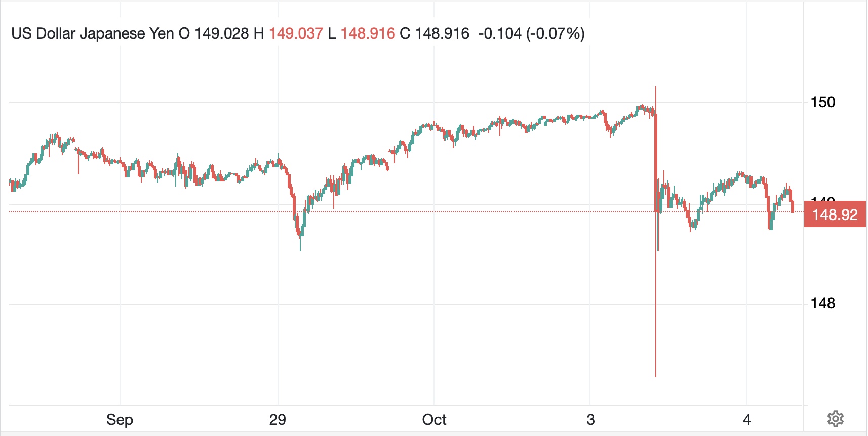Click the high value 149.037
Viewport: 868px width, 436px height.
click(296, 33)
